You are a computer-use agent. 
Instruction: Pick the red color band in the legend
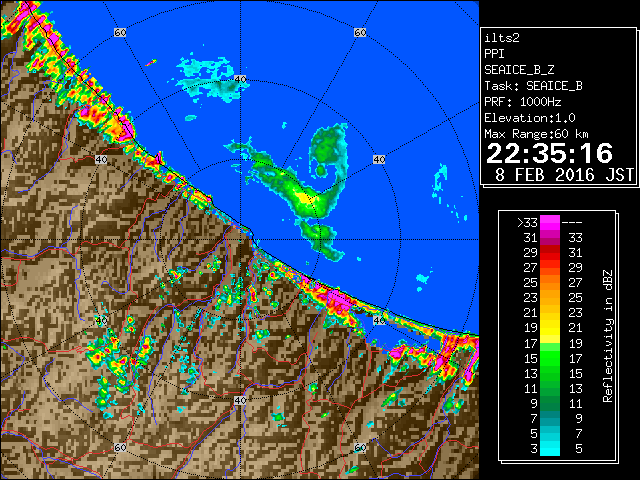(x=550, y=253)
